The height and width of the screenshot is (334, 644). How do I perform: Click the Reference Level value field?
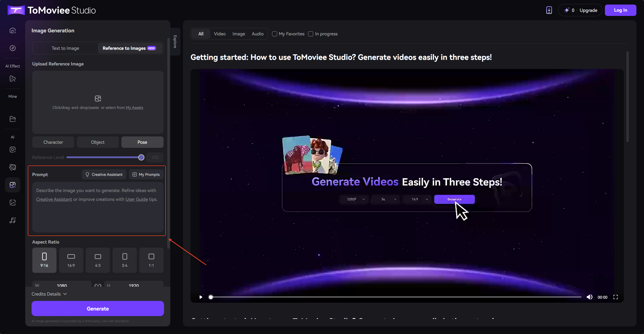pos(155,157)
